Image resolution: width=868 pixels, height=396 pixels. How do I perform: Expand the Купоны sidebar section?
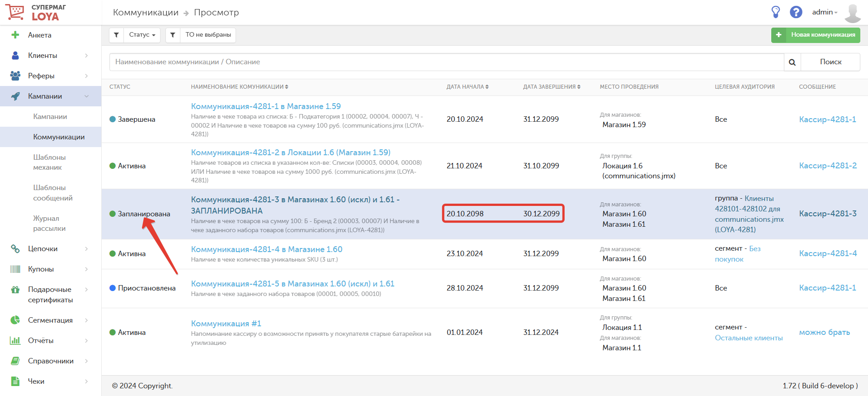point(86,269)
